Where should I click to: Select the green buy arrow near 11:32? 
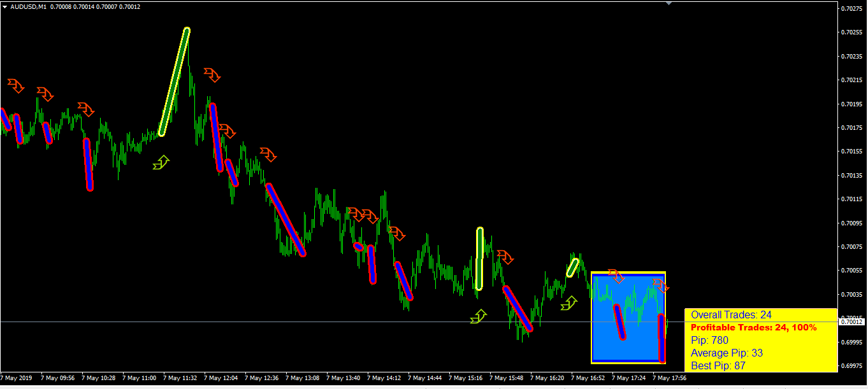click(162, 162)
